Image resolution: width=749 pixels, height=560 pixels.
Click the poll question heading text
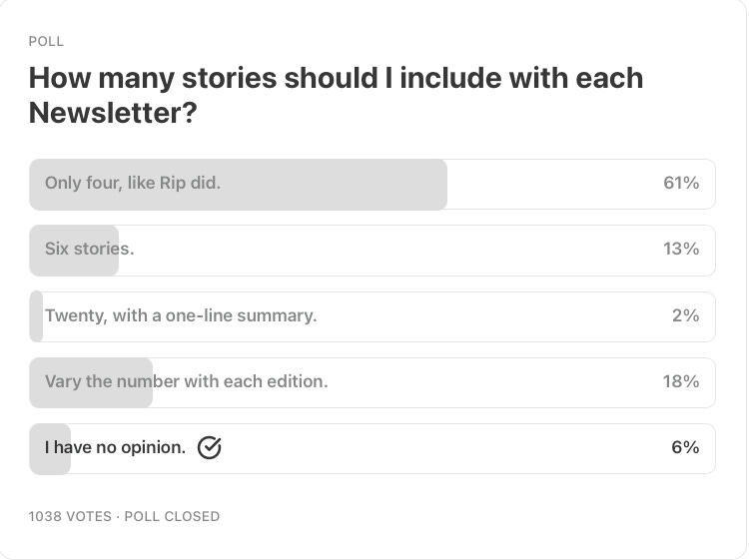click(x=336, y=95)
